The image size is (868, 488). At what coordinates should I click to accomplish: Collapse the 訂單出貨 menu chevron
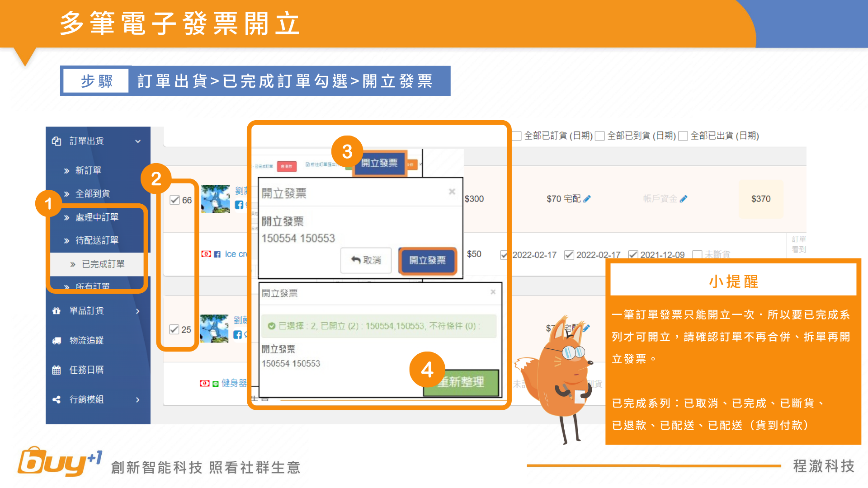138,141
